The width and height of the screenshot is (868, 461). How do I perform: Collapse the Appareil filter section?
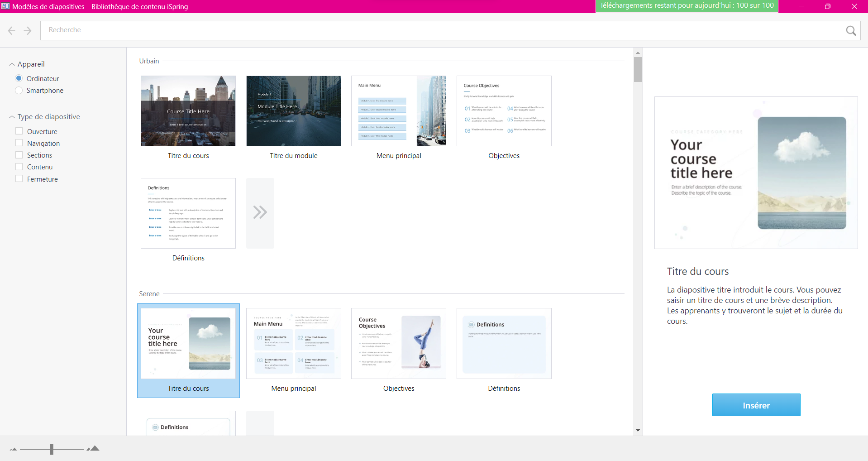coord(12,64)
